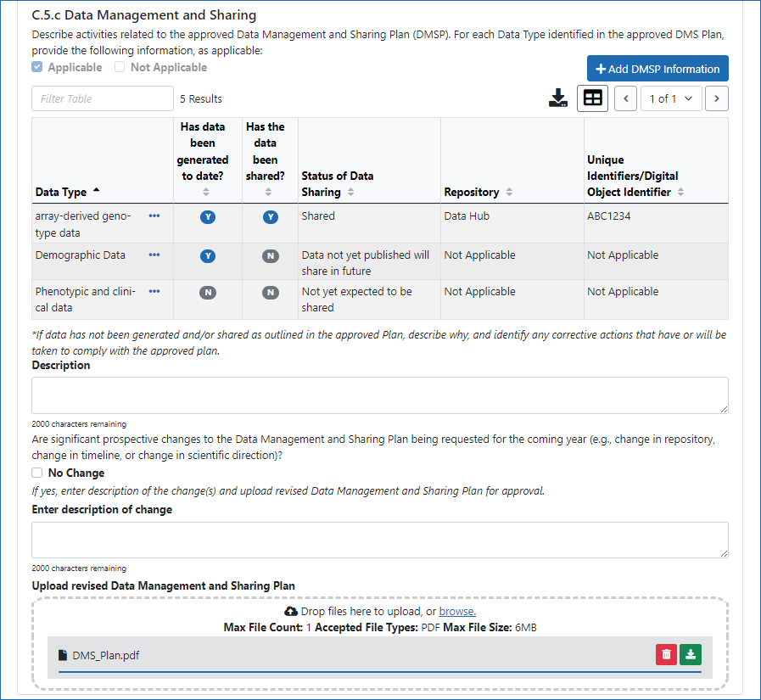Image resolution: width=761 pixels, height=700 pixels.
Task: Sort by Status of Data Sharing column
Action: point(351,192)
